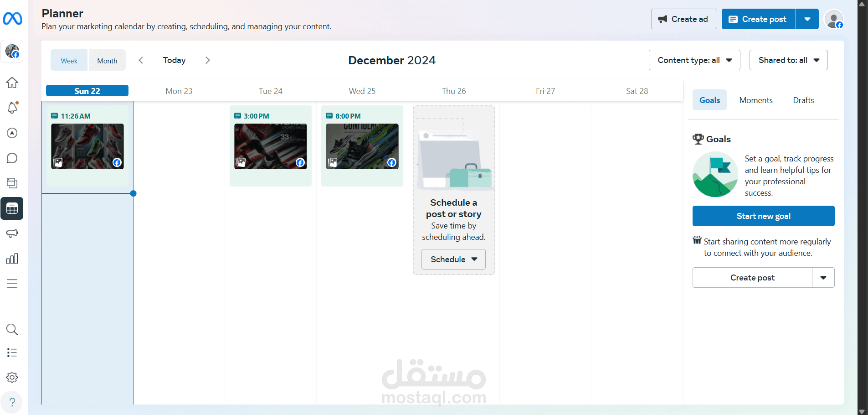Go to Home in sidebar
The width and height of the screenshot is (868, 415).
12,83
